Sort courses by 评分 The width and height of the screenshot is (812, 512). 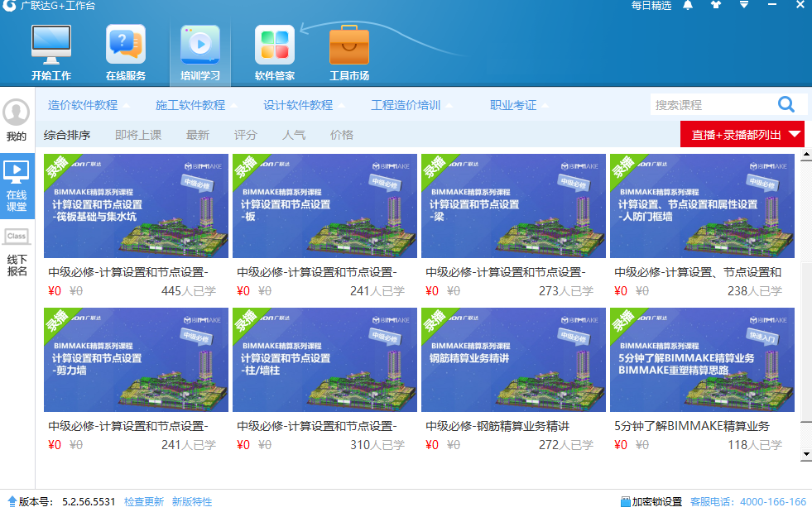click(x=246, y=135)
